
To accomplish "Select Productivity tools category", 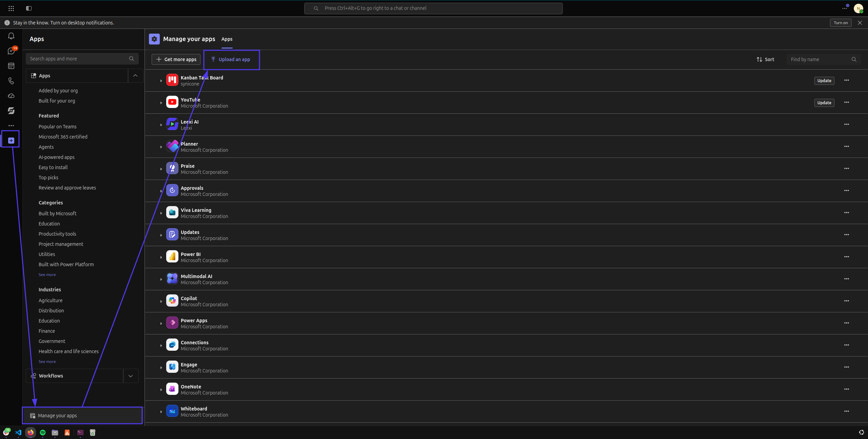I will [x=57, y=234].
